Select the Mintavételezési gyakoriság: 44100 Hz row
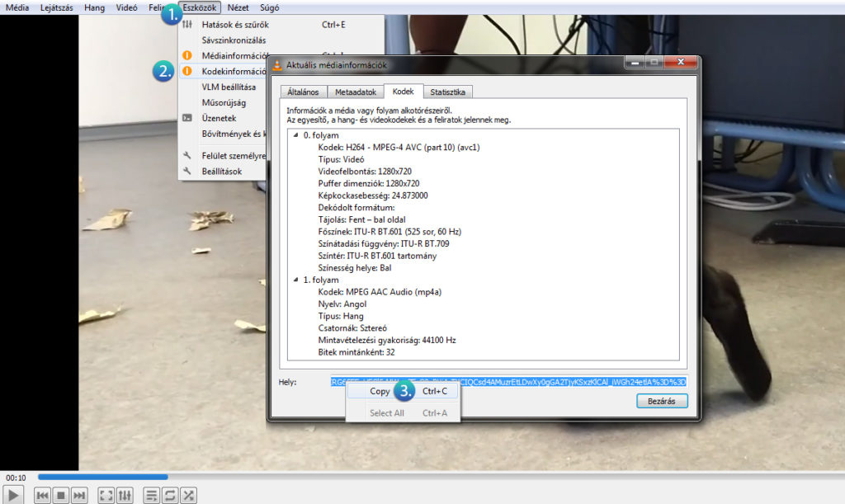The width and height of the screenshot is (845, 504). [387, 341]
